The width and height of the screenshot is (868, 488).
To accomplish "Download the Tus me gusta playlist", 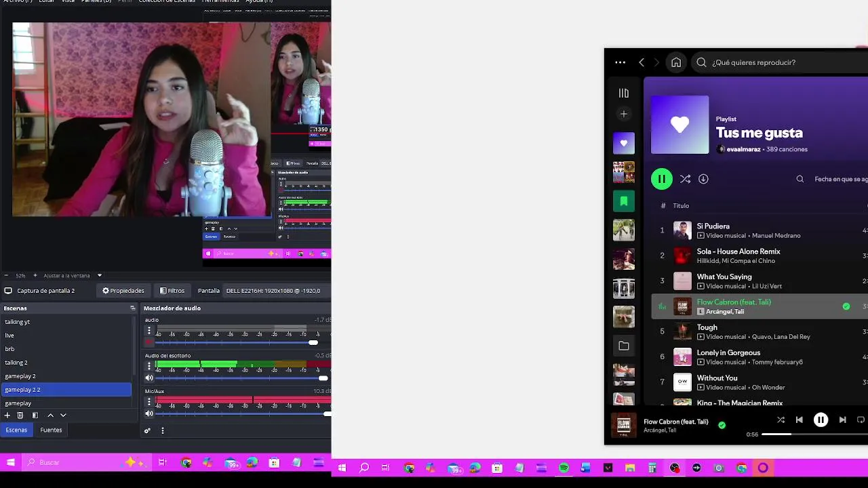I will pos(703,179).
